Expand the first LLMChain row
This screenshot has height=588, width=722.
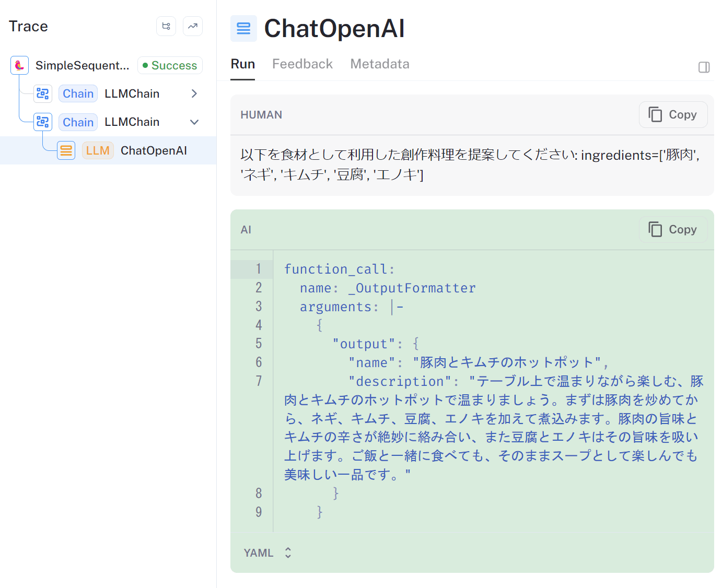coord(194,93)
